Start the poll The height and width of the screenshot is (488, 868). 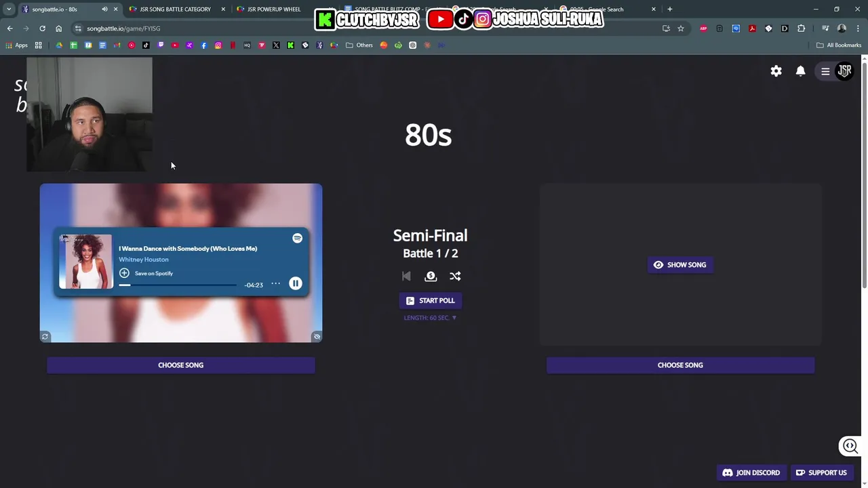pyautogui.click(x=431, y=300)
